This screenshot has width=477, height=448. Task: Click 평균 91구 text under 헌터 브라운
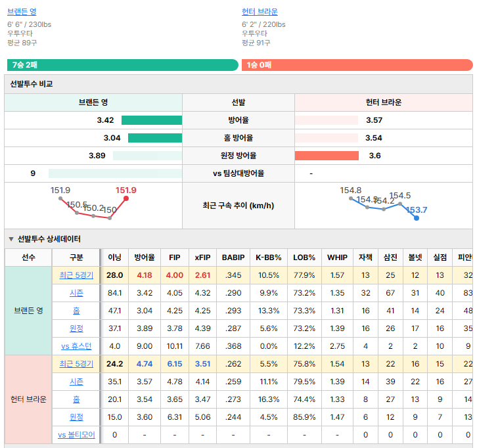tap(256, 43)
